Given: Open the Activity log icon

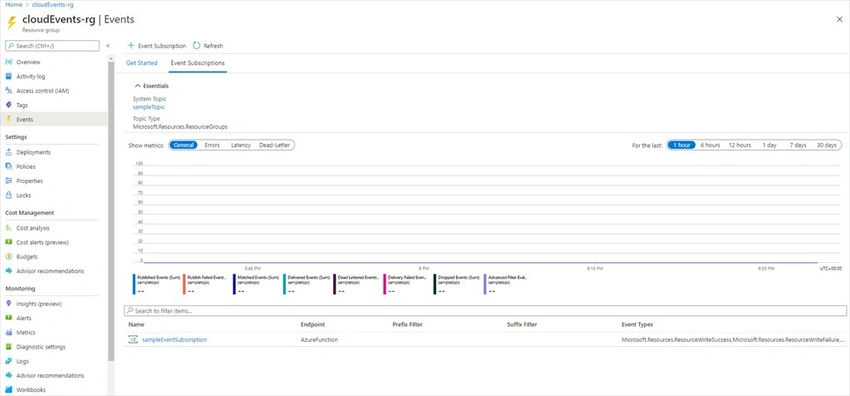Looking at the screenshot, I should point(9,76).
